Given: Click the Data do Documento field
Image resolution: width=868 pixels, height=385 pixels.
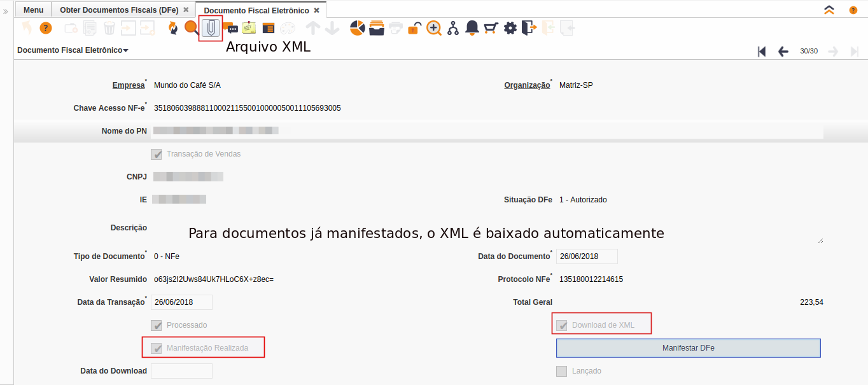Looking at the screenshot, I should (x=587, y=256).
